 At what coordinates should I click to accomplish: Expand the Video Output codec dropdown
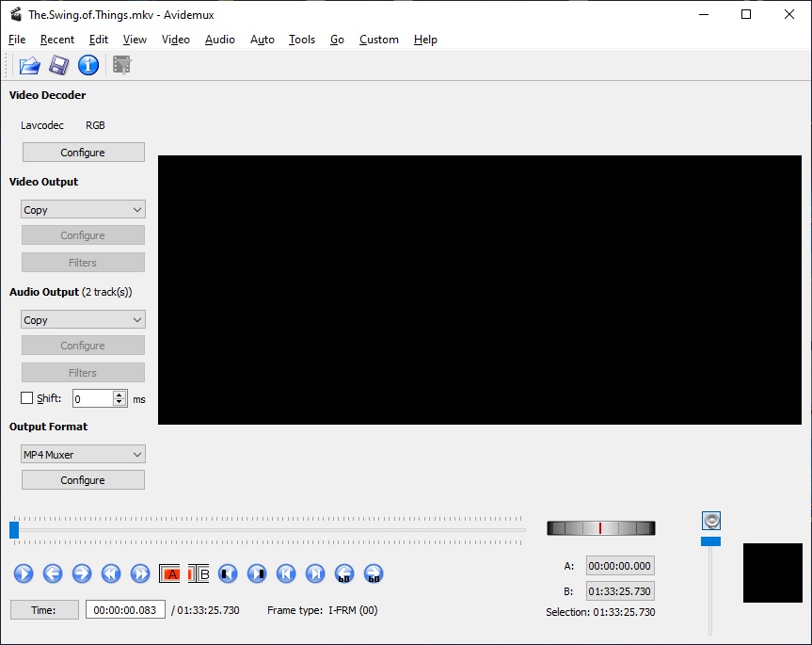[x=83, y=210]
